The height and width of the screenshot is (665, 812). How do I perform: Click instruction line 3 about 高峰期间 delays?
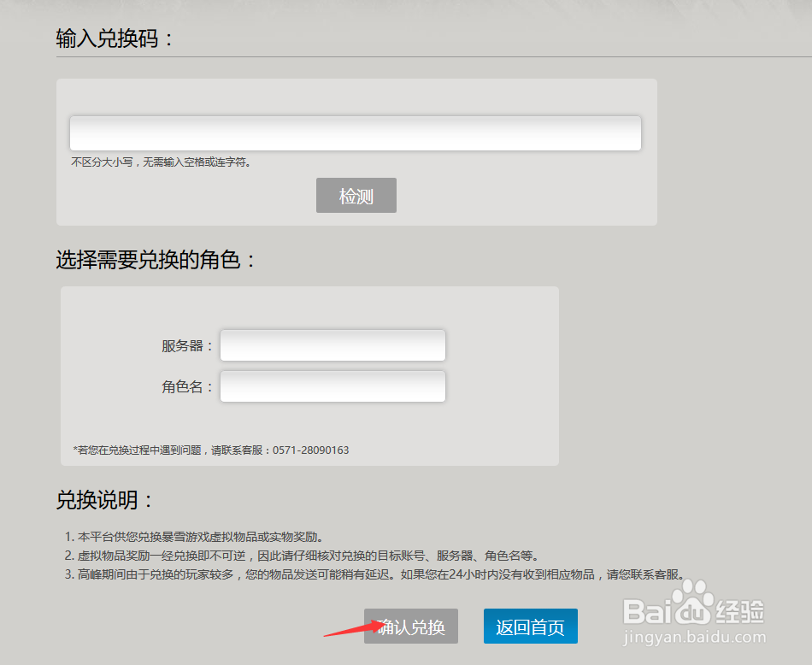click(375, 574)
